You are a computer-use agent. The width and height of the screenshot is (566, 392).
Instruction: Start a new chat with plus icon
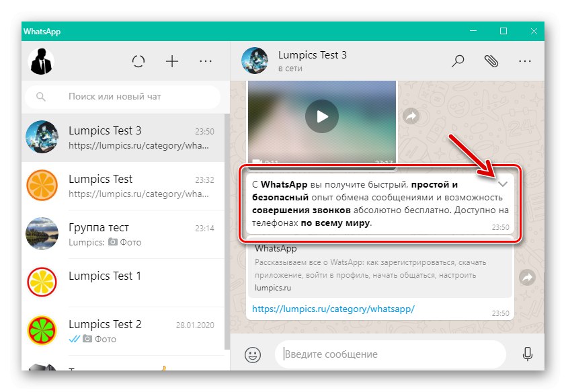click(172, 61)
